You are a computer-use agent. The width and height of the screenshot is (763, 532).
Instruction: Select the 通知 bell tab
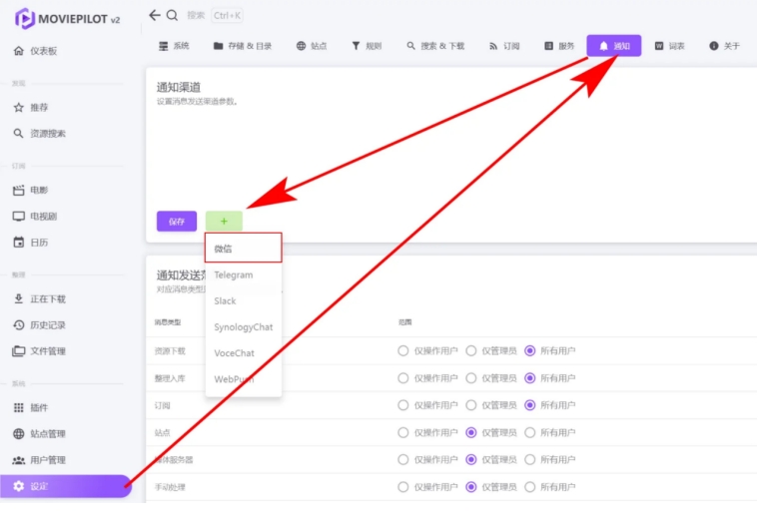[x=613, y=46]
